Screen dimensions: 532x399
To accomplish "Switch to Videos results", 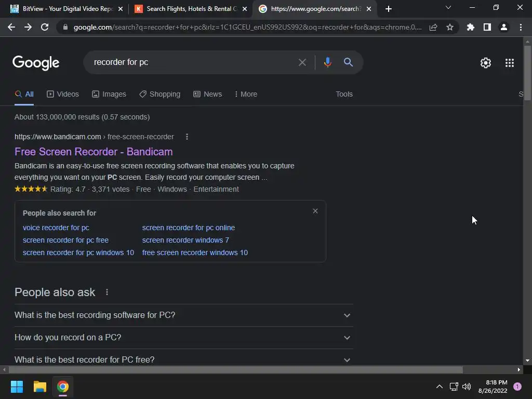I will click(x=63, y=95).
